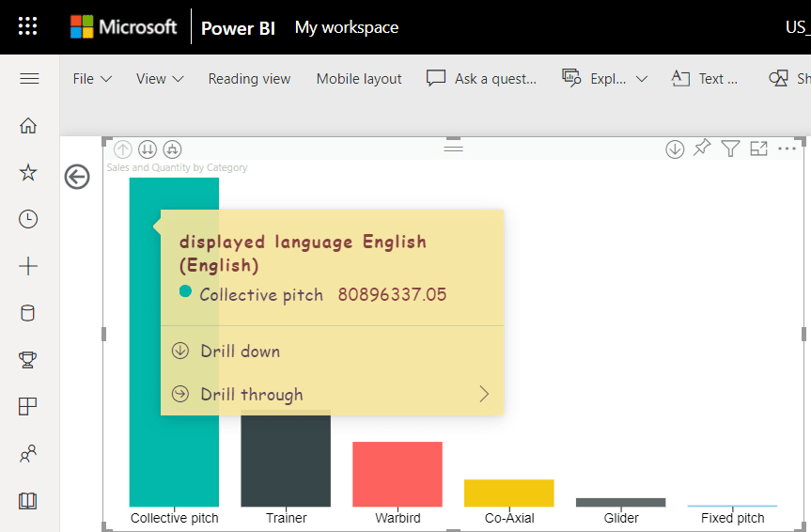Click the red Warbird bar
This screenshot has height=532, width=811.
click(398, 474)
